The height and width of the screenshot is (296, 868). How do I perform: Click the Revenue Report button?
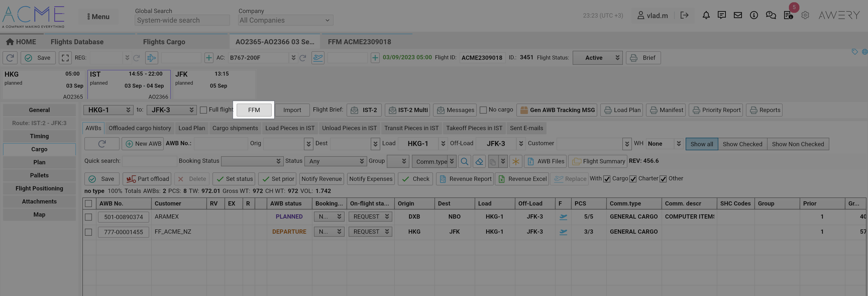tap(465, 179)
